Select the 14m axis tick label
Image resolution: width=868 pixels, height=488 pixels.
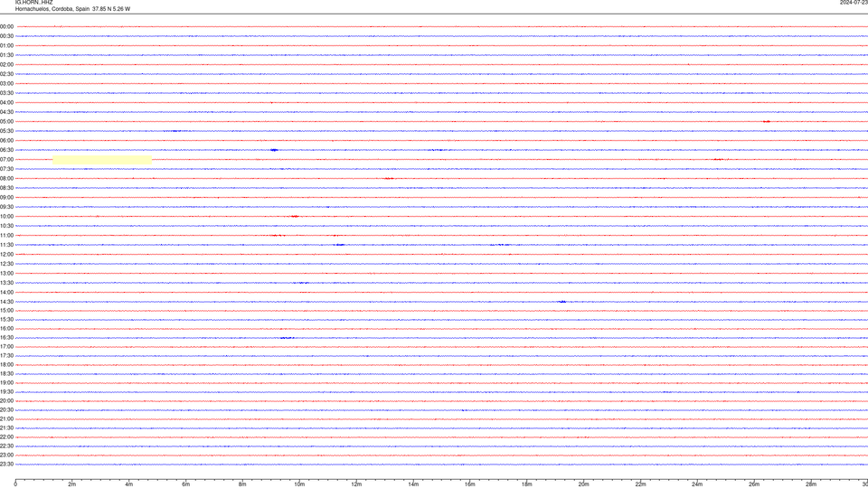413,484
